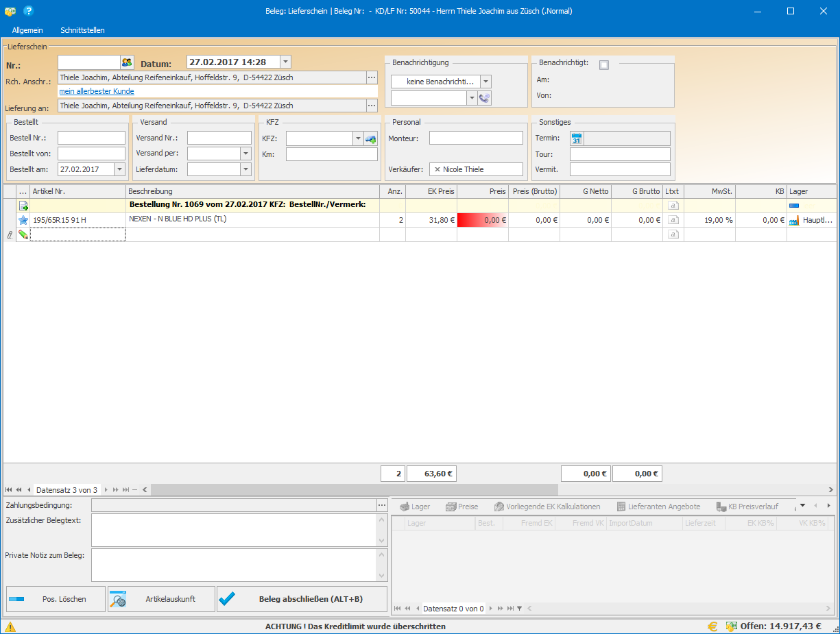This screenshot has height=634, width=840.
Task: Click the Hauptlager warehouse icon in Lager column
Action: (795, 220)
